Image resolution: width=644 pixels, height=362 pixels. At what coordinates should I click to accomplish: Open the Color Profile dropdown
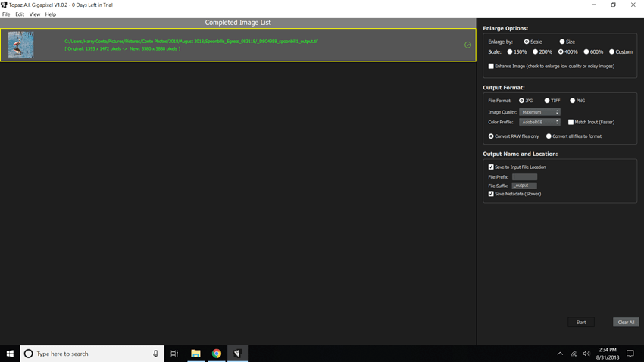(539, 122)
